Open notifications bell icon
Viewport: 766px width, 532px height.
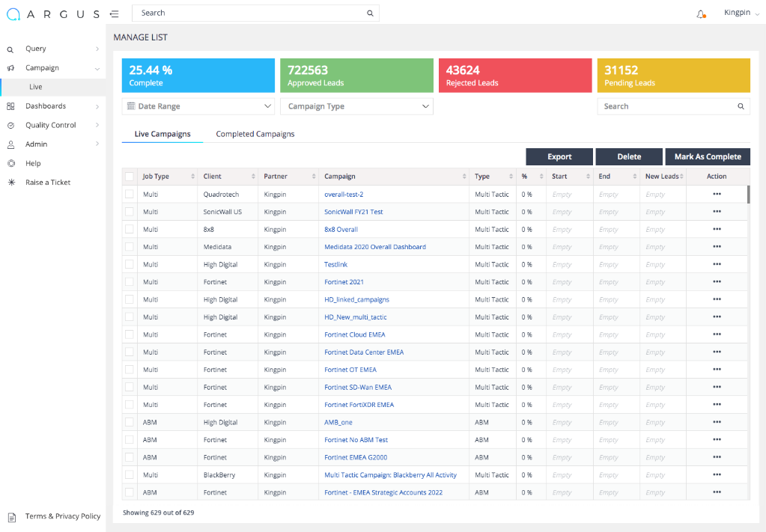click(x=701, y=14)
